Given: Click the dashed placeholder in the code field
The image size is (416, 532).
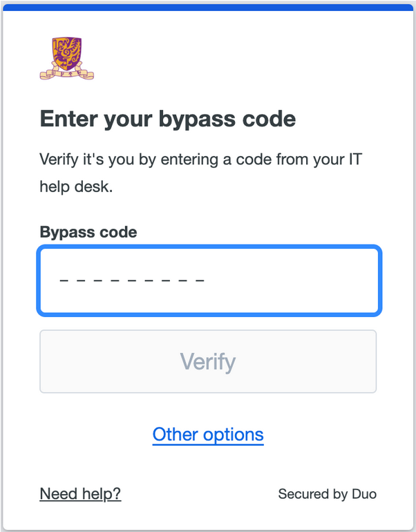Looking at the screenshot, I should 132,281.
